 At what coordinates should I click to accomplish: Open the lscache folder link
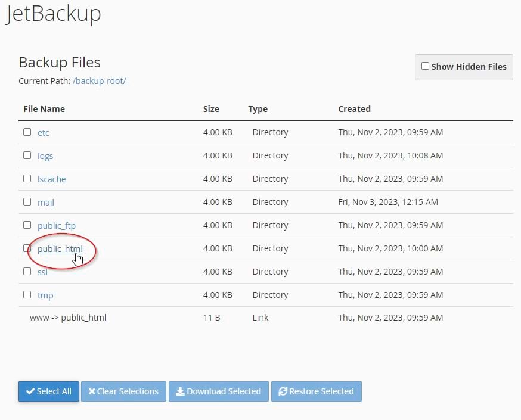coord(51,179)
